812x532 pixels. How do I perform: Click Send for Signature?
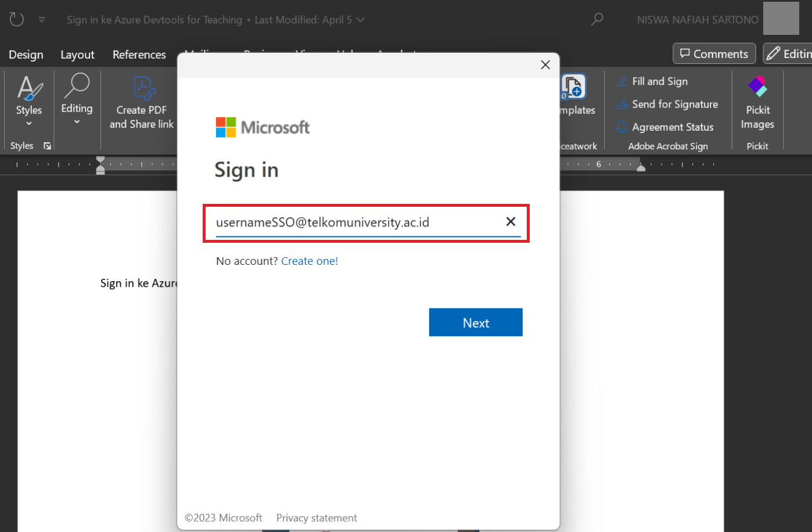coord(667,104)
